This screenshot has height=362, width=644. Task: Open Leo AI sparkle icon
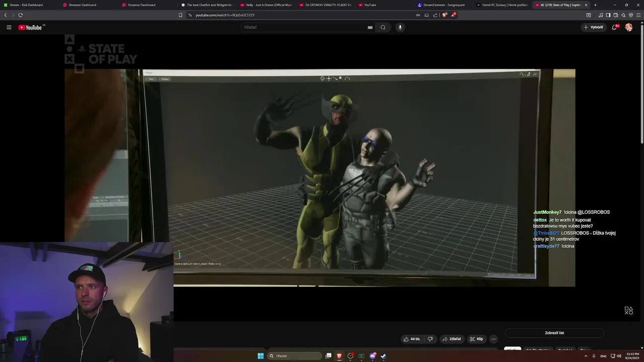point(623,15)
